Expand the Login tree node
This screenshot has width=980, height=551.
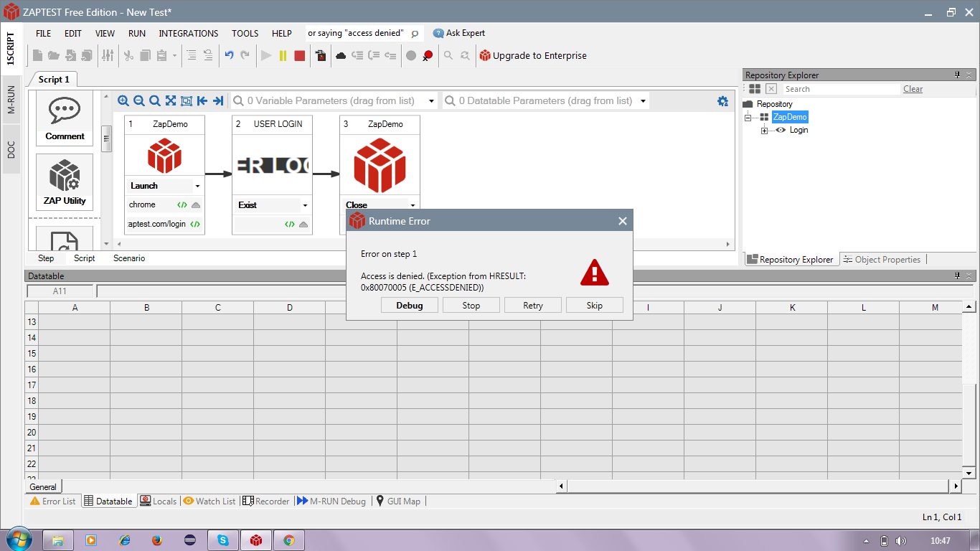click(x=765, y=131)
